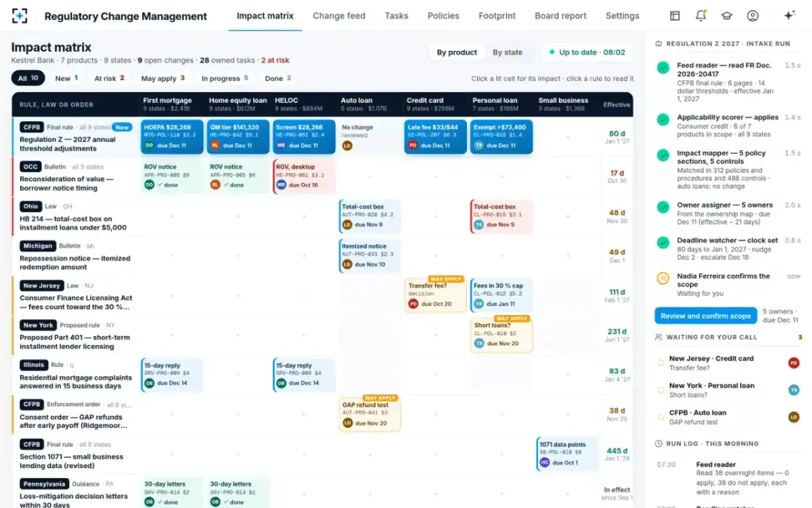This screenshot has width=812, height=508.
Task: Click the 07:30 Feed reader log entry
Action: (x=729, y=478)
